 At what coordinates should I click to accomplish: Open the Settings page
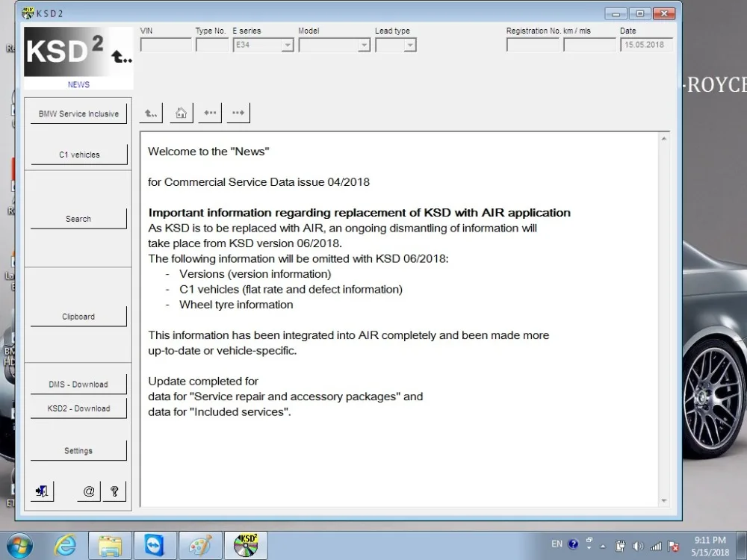[x=78, y=450]
